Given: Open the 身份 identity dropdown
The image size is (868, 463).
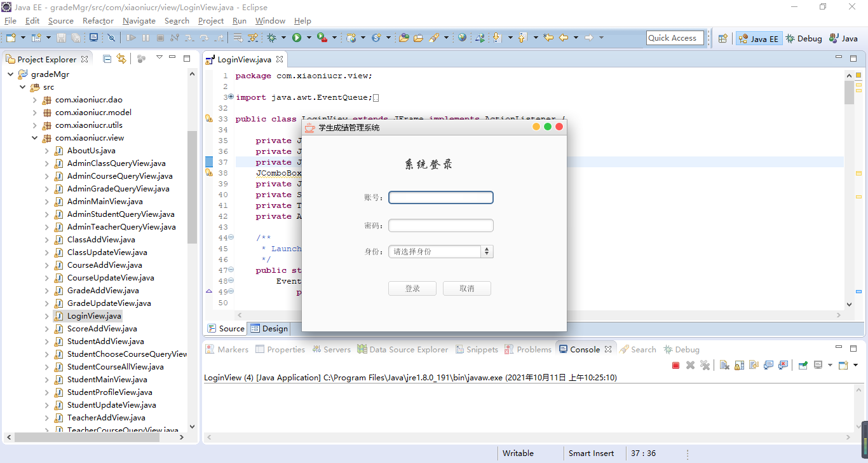Looking at the screenshot, I should pos(487,252).
